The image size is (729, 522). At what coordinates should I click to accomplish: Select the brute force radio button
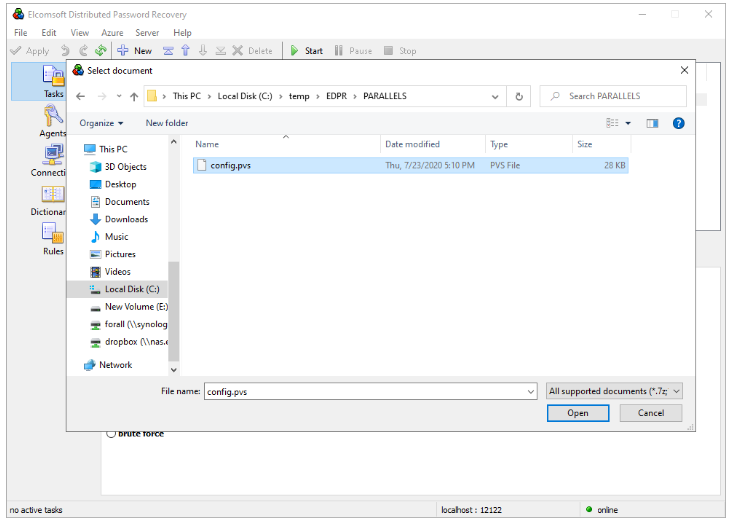tap(111, 434)
